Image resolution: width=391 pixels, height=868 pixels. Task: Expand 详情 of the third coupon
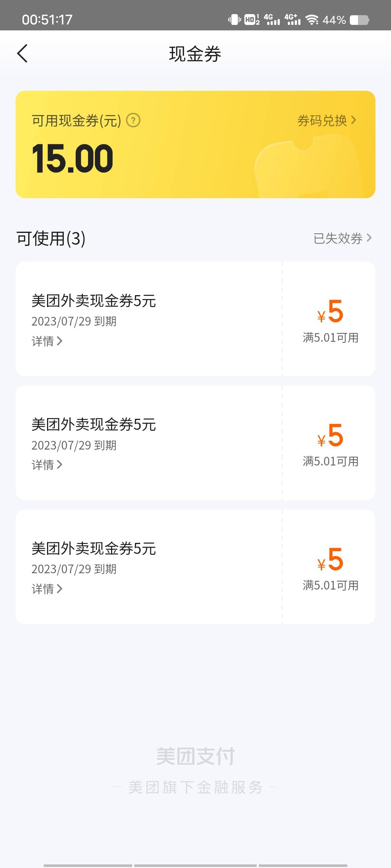(x=47, y=589)
